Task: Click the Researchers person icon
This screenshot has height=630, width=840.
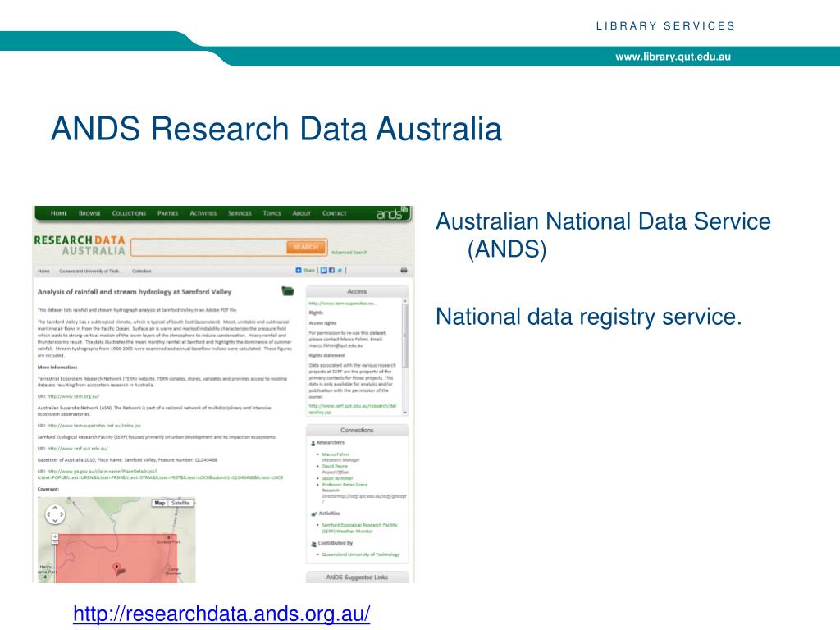Action: (x=313, y=443)
